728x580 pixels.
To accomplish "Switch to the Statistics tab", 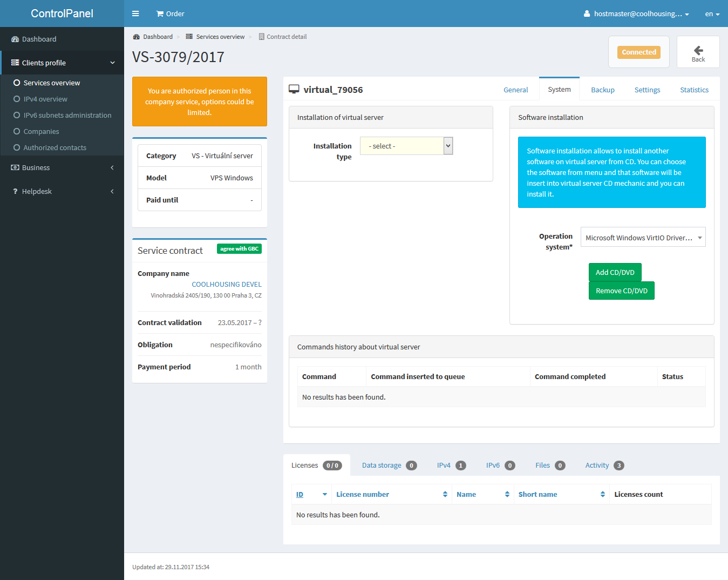I will [694, 90].
